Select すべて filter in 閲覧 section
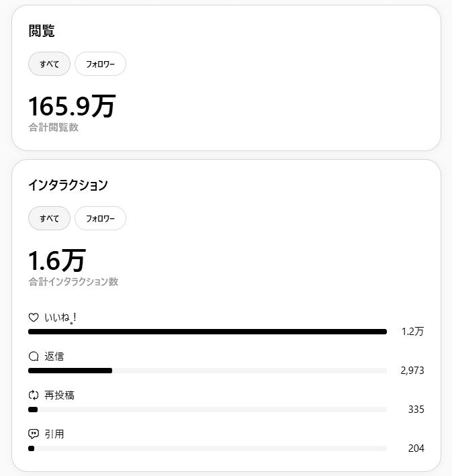Image resolution: width=452 pixels, height=476 pixels. pyautogui.click(x=49, y=64)
